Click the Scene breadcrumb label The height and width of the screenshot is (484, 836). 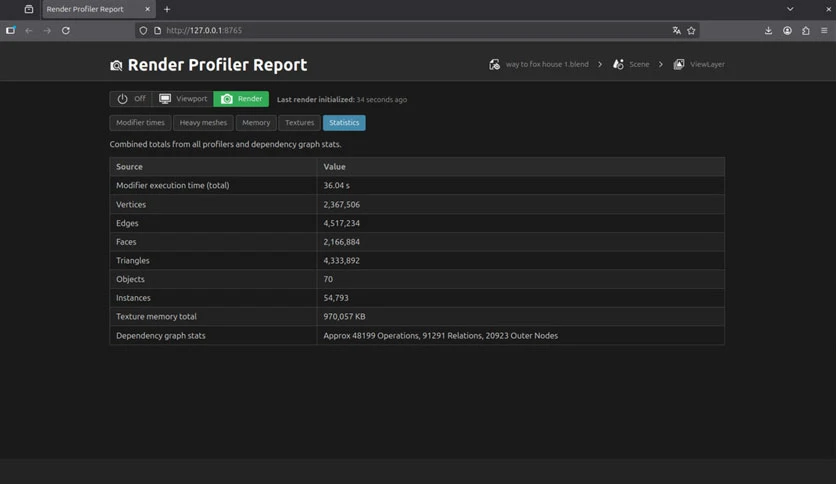(x=639, y=64)
